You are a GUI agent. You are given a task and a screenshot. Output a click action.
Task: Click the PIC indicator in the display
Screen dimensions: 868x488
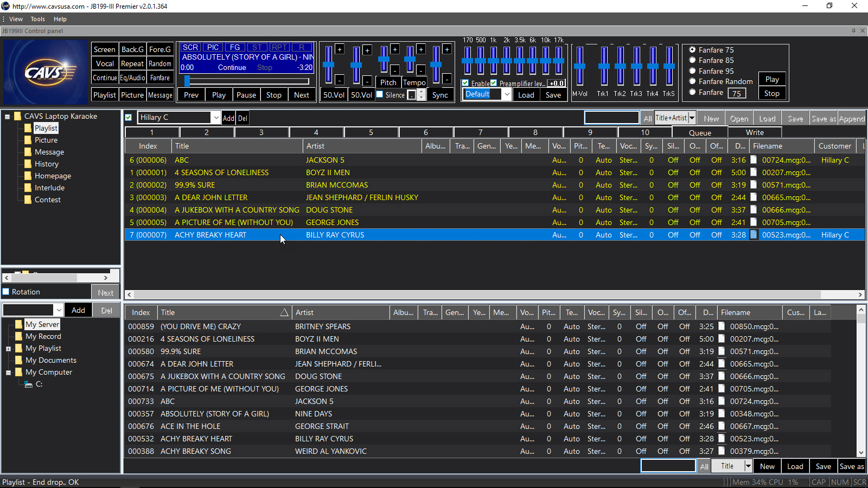(x=213, y=47)
